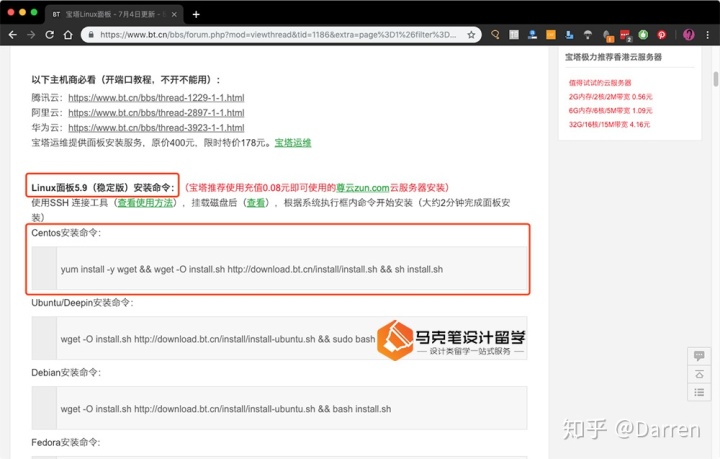Viewport: 720px width, 459px height.
Task: Click the 宝塔极力推荐香港云服务器 sidebar heading
Action: click(613, 57)
